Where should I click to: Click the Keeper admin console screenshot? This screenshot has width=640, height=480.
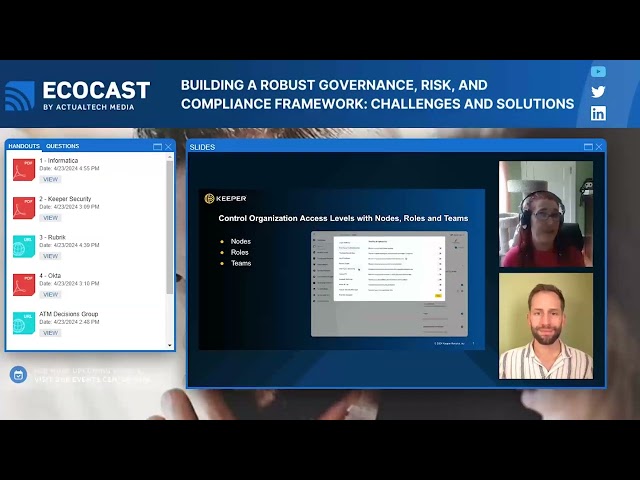389,284
